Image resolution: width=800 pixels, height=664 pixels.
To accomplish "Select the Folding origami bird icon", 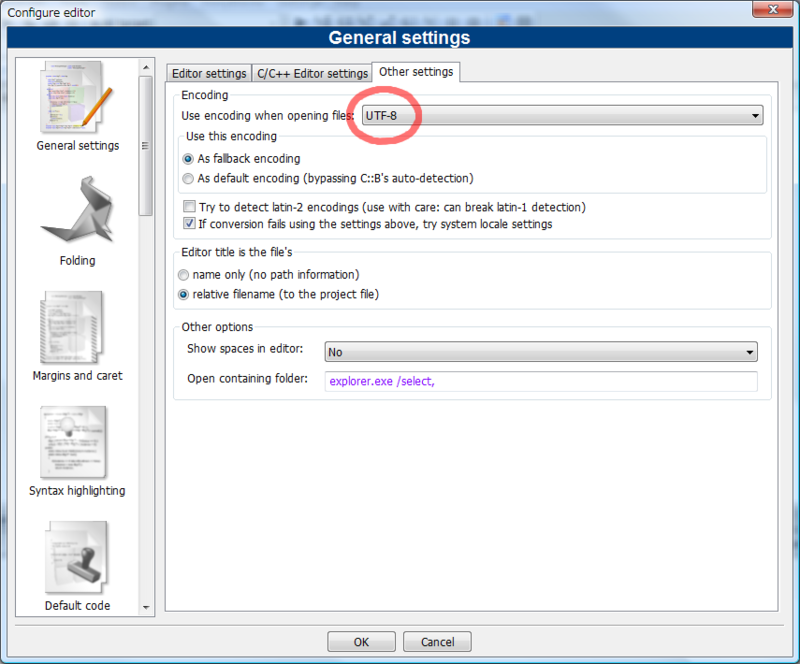I will (78, 210).
